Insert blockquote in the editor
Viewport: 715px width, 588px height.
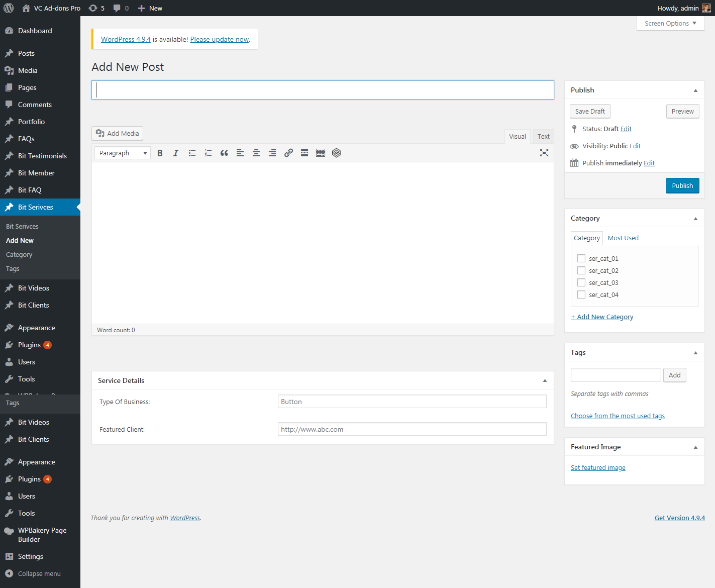(x=224, y=153)
